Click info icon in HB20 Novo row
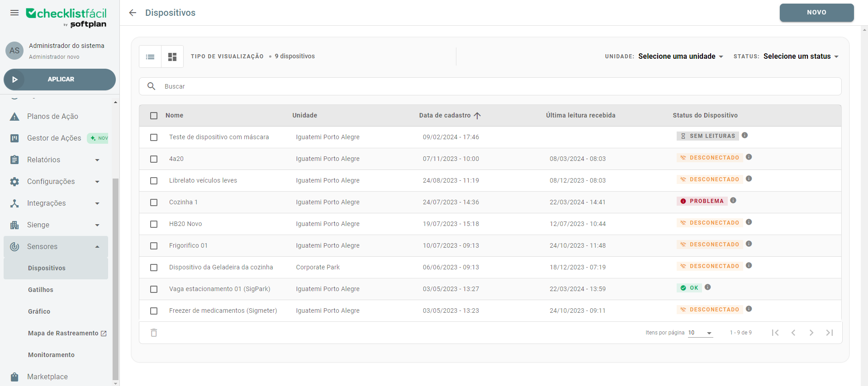This screenshot has width=868, height=386. click(x=749, y=222)
